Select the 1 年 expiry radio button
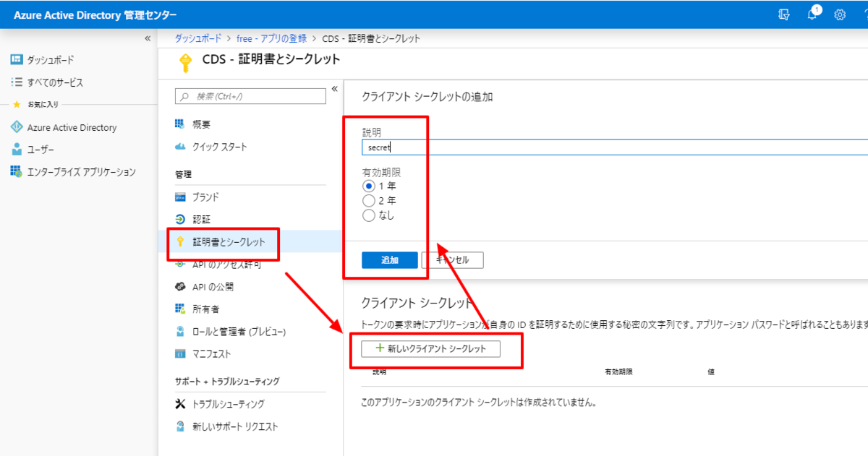 coord(369,186)
